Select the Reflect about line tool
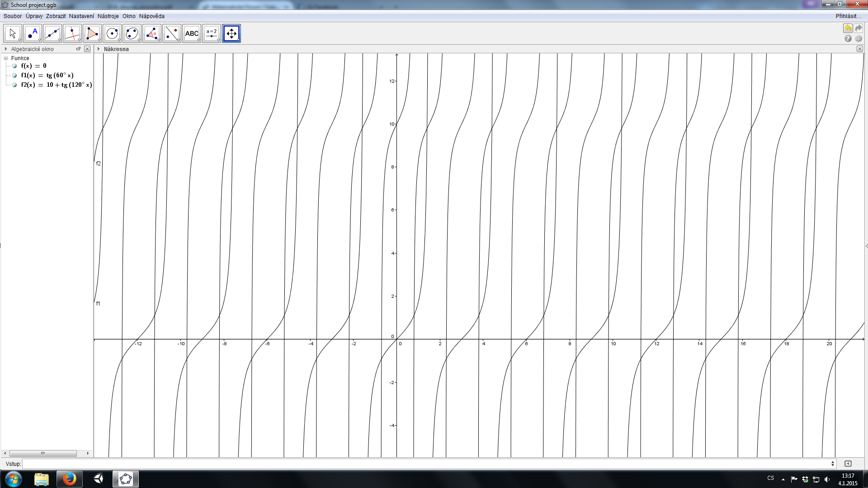 tap(172, 33)
